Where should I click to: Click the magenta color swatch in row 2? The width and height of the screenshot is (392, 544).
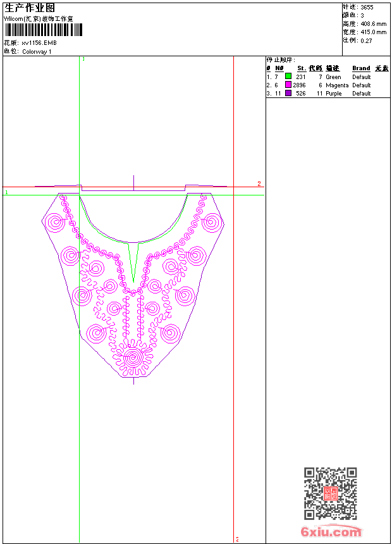[x=288, y=85]
